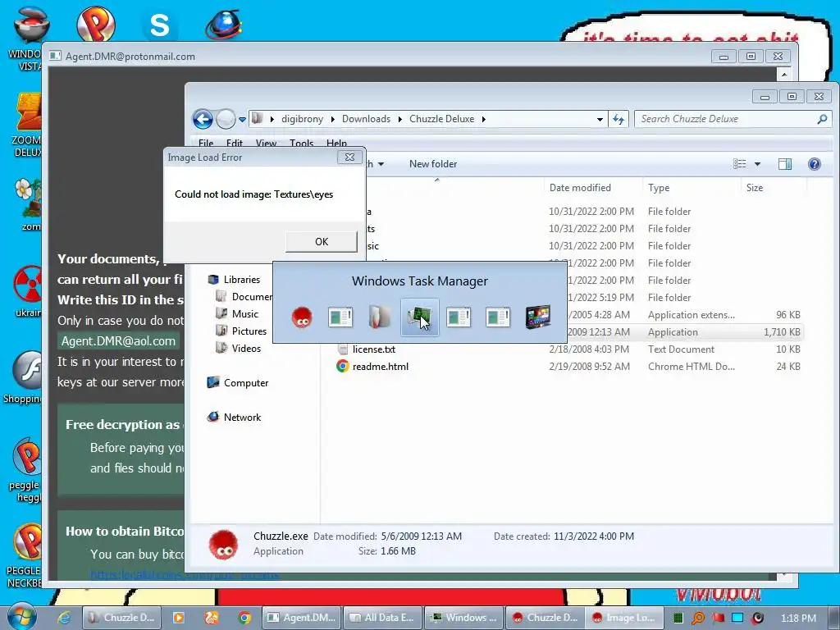
Task: Open the PEGGLE NECKBE desktop icon
Action: coord(25,555)
